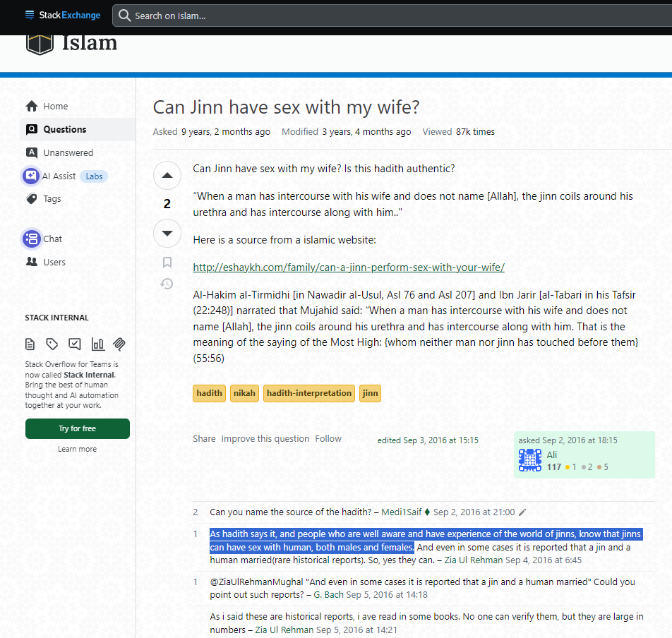Open the Islam site logo
672x638 pixels.
click(71, 42)
